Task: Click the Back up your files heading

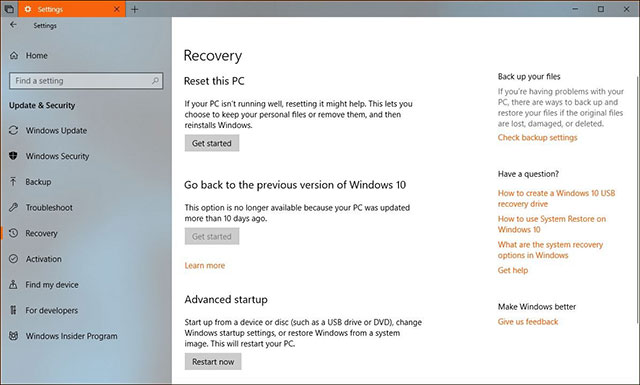Action: coord(529,76)
